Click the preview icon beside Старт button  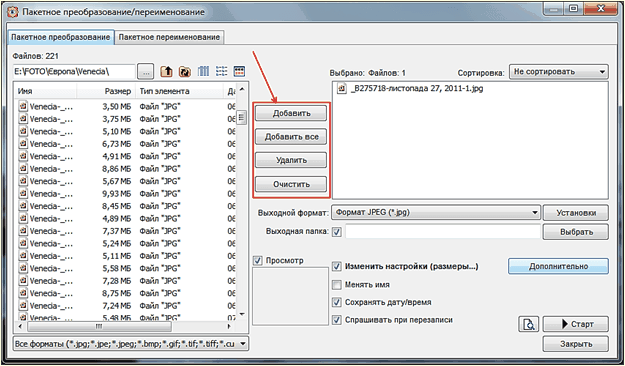(529, 324)
